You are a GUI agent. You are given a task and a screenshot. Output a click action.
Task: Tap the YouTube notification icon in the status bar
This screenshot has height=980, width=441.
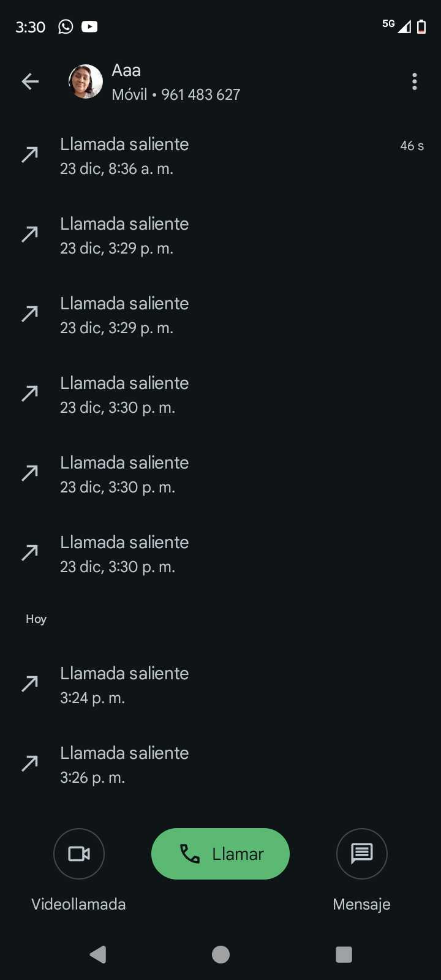pyautogui.click(x=89, y=26)
